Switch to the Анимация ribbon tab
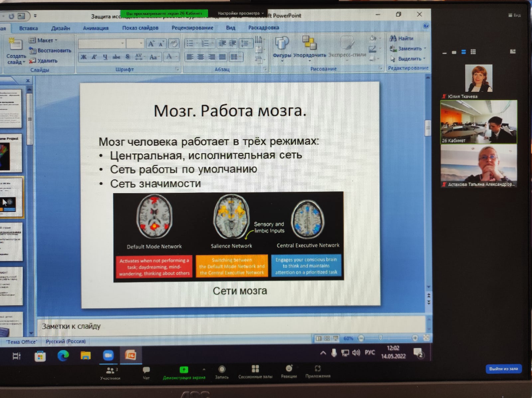This screenshot has width=532, height=398. (x=96, y=28)
